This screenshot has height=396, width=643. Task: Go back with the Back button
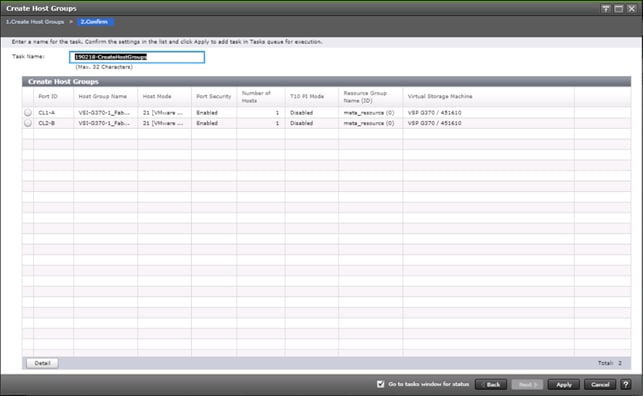pos(491,385)
